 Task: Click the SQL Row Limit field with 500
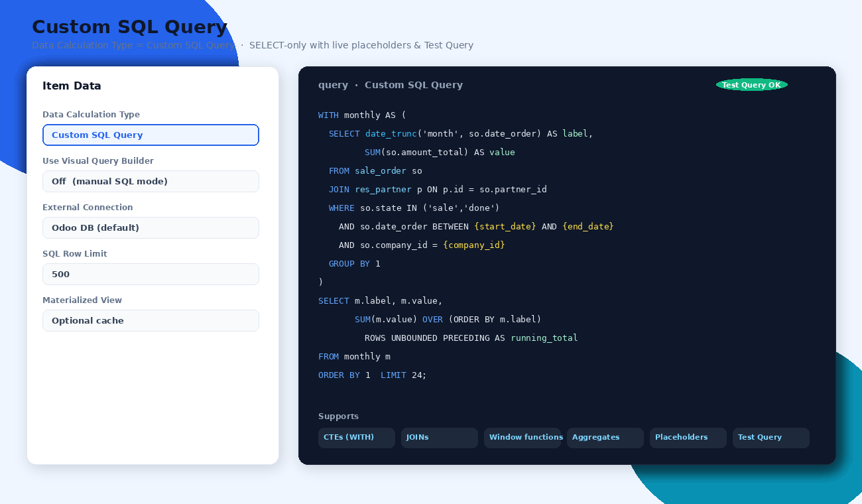[151, 274]
